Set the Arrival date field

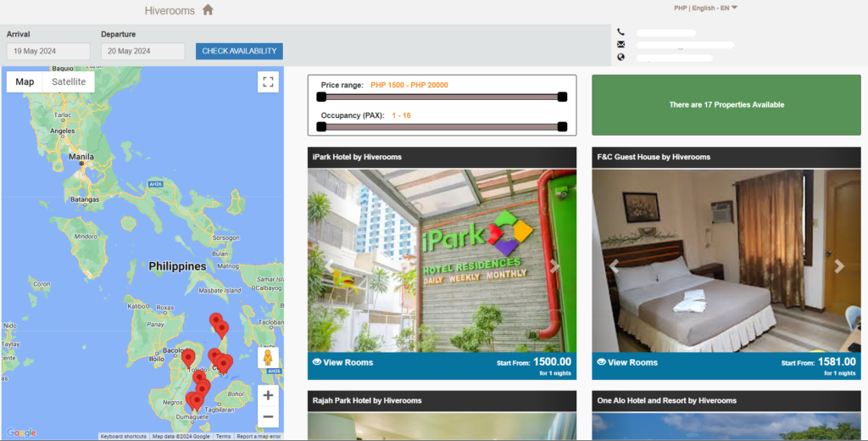pos(48,51)
